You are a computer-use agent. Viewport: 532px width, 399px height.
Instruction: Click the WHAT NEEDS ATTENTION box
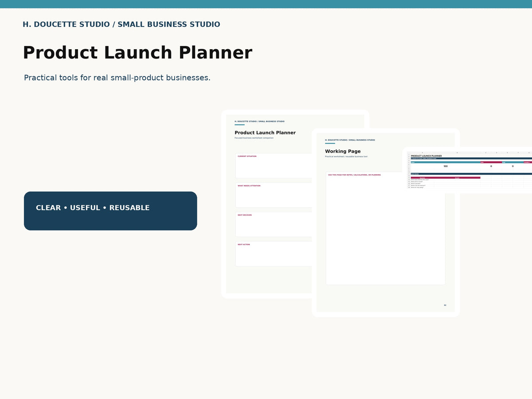pos(274,195)
